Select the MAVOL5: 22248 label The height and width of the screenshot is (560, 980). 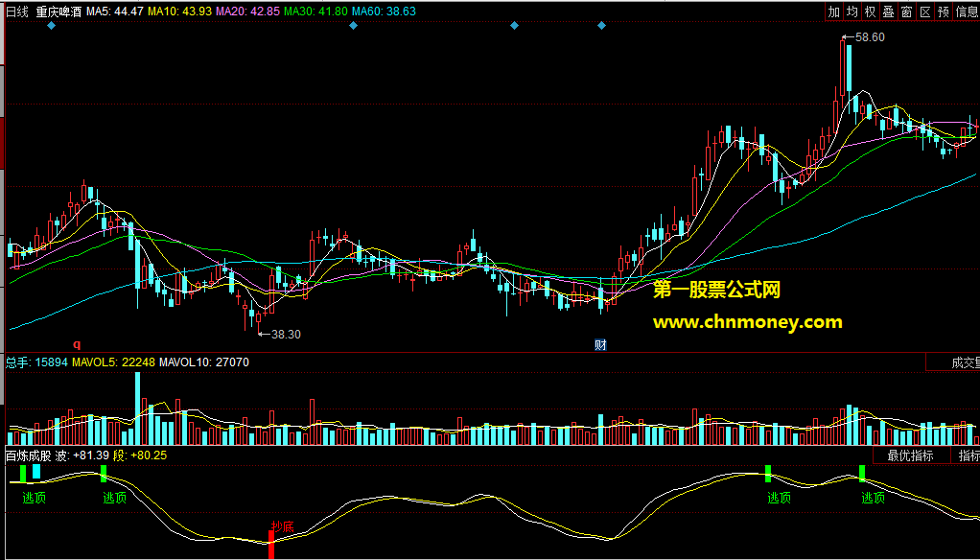[114, 362]
